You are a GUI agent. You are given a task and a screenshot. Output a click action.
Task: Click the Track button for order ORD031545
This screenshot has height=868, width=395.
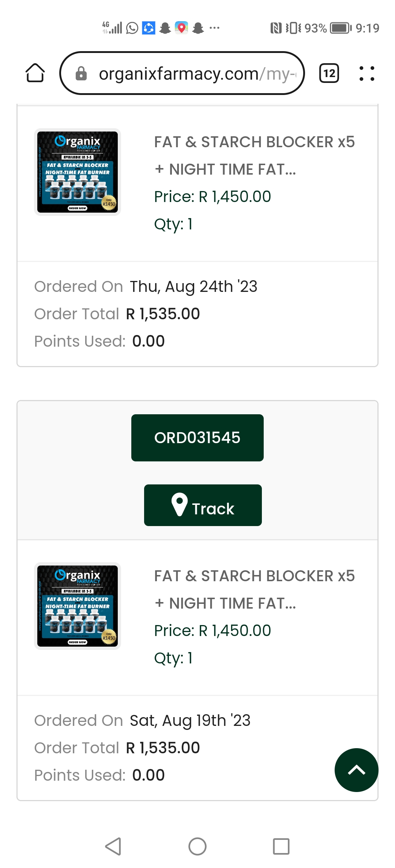(203, 505)
